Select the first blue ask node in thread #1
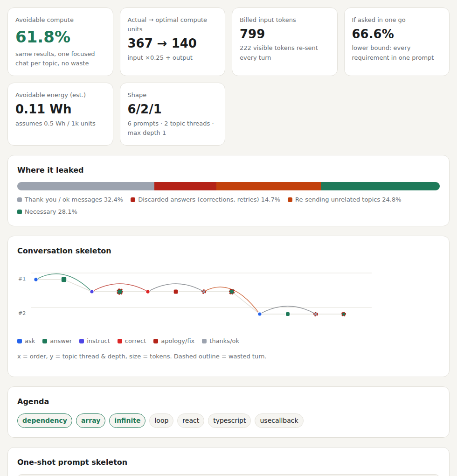The image size is (457, 476). tap(36, 280)
